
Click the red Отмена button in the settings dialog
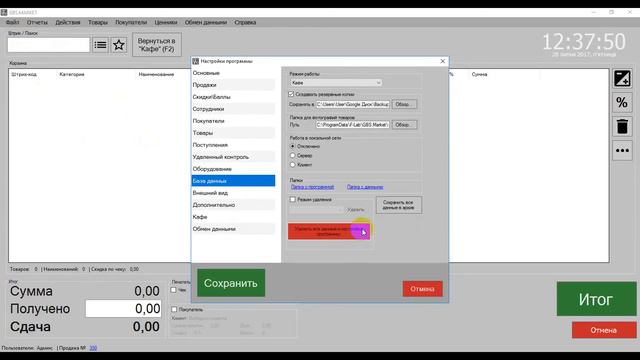click(x=422, y=289)
